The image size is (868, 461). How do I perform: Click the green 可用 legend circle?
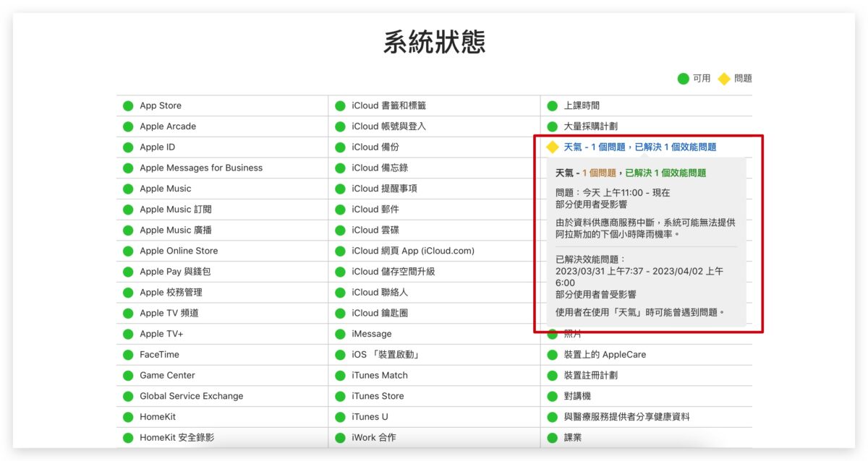[683, 79]
